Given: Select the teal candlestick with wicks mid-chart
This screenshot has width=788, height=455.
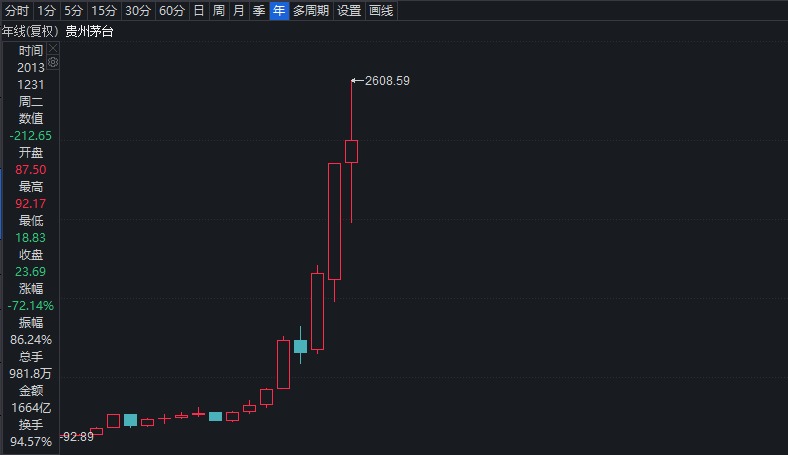Looking at the screenshot, I should click(301, 346).
